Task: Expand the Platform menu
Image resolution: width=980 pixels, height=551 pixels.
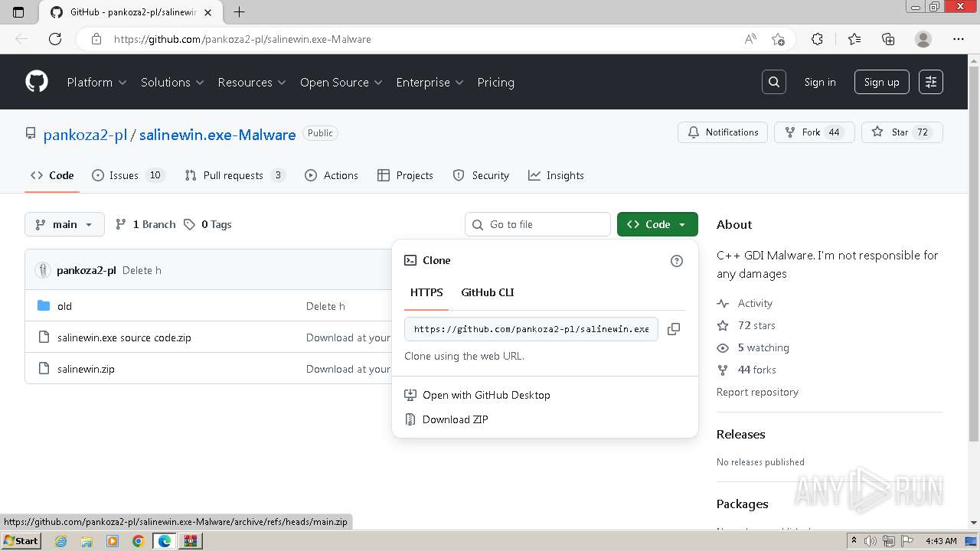Action: (x=96, y=82)
